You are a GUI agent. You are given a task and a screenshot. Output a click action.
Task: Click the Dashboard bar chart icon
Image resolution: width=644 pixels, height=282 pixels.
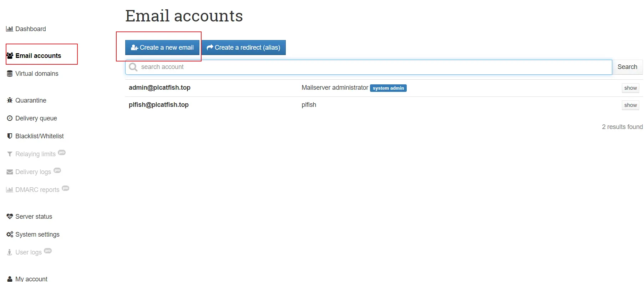click(10, 29)
